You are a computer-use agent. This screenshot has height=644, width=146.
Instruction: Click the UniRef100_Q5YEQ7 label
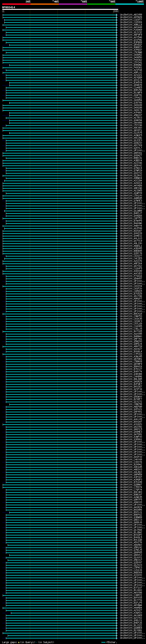click(x=131, y=45)
